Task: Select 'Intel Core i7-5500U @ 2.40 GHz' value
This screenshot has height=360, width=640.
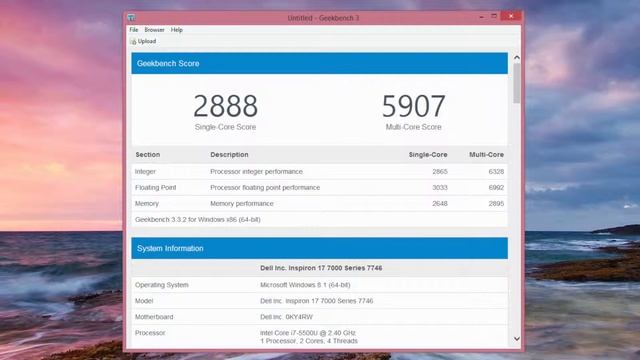Action: [x=308, y=333]
